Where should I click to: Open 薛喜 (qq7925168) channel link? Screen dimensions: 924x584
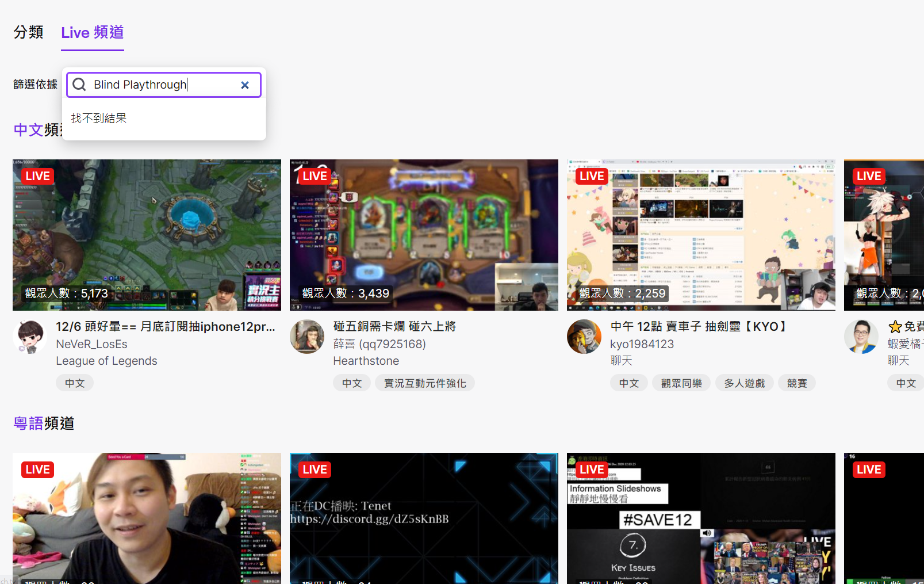[379, 344]
